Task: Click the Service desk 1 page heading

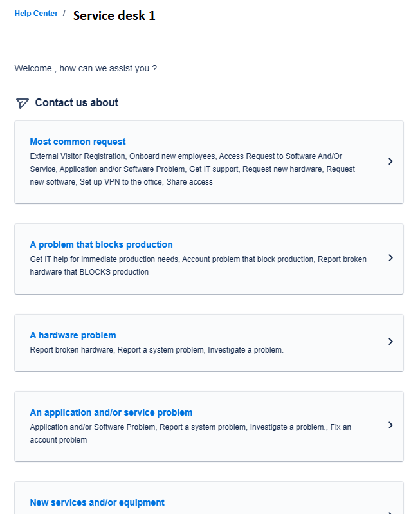Action: [114, 15]
